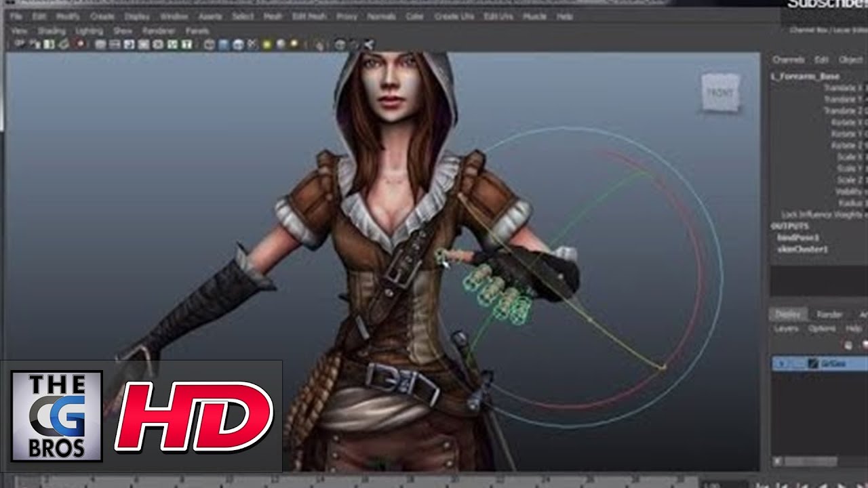Toggle visibility of the GrGeo layer
This screenshot has width=868, height=488.
(781, 363)
